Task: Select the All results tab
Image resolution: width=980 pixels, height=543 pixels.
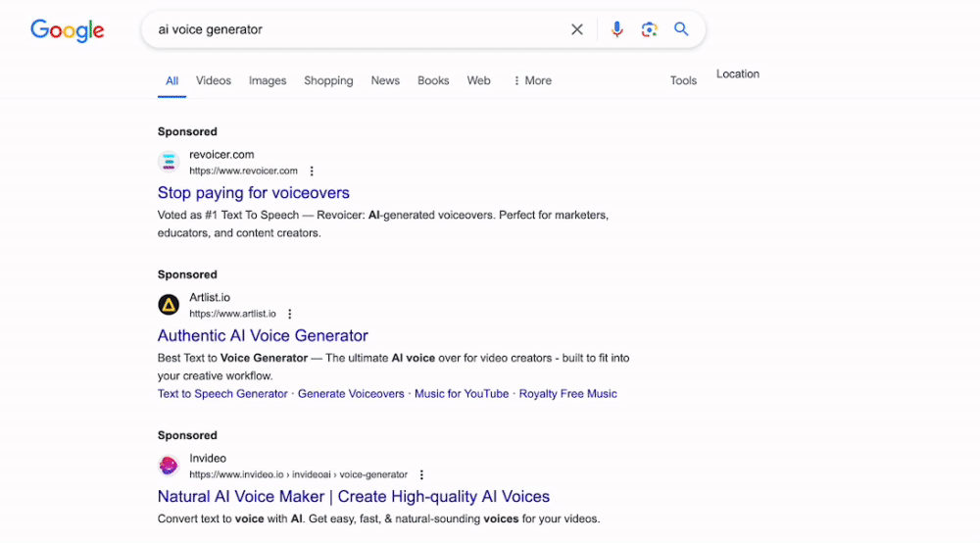Action: (171, 80)
